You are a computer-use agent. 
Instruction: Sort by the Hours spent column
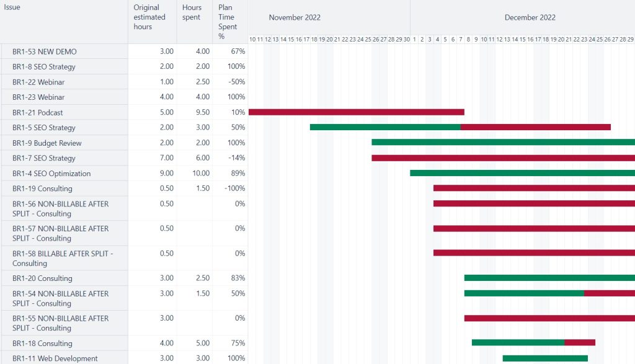(192, 12)
